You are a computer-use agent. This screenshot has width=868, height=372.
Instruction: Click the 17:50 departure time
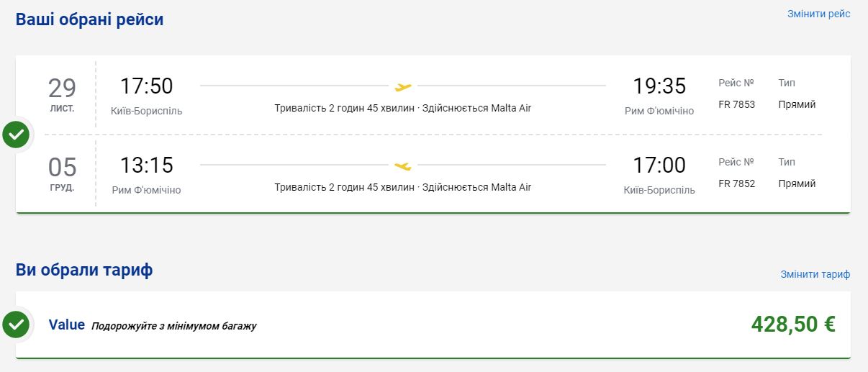click(146, 86)
